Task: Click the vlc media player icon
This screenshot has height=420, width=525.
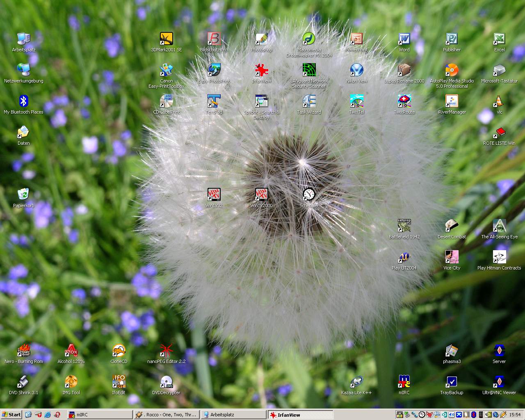Action: pyautogui.click(x=499, y=102)
